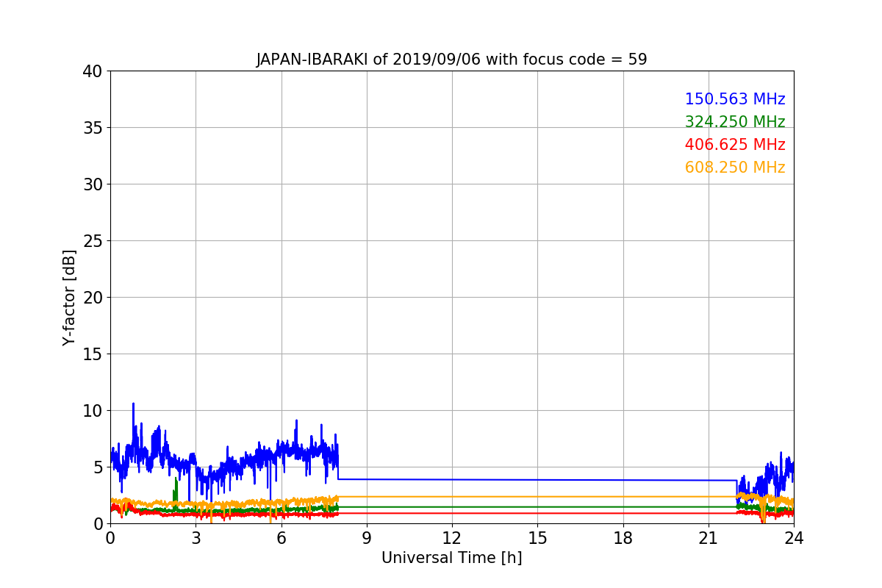Click the y-axis tick label 5

click(97, 467)
